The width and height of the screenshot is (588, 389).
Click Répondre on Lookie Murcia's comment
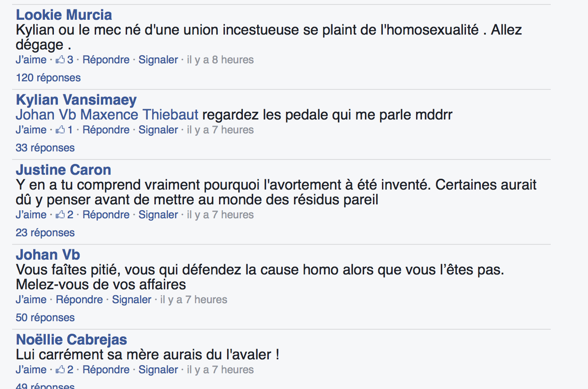coord(106,60)
